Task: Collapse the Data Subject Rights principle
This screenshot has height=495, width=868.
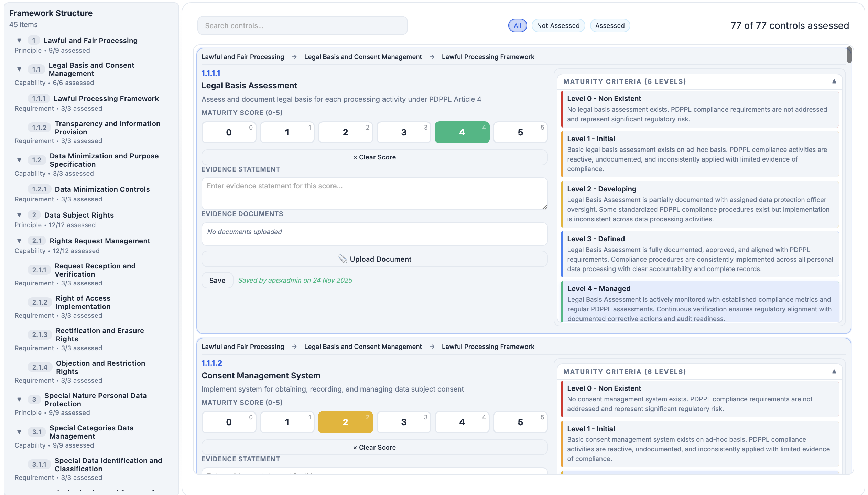Action: (x=19, y=214)
